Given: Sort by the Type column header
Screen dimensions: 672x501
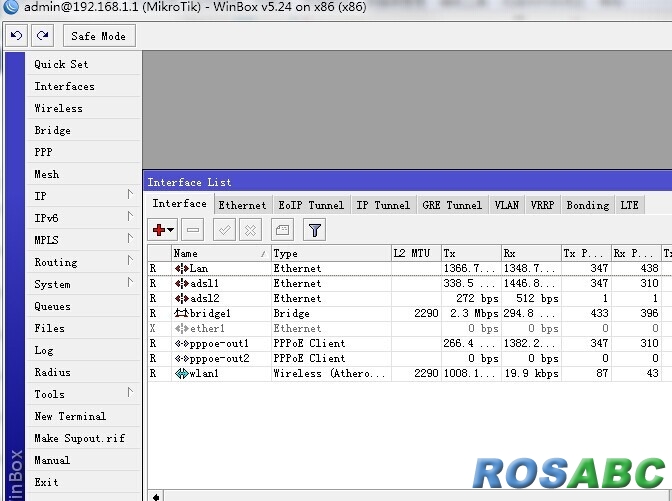Looking at the screenshot, I should [331, 253].
